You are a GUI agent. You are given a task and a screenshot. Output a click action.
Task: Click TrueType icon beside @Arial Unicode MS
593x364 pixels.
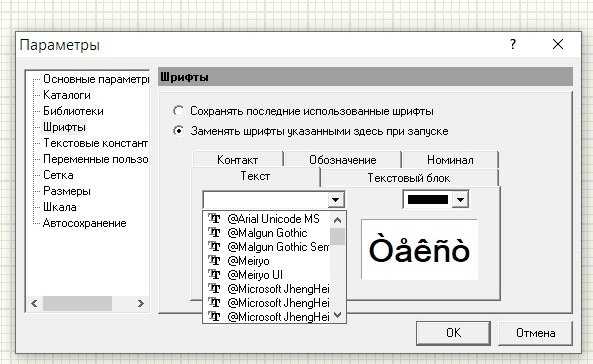click(x=214, y=219)
